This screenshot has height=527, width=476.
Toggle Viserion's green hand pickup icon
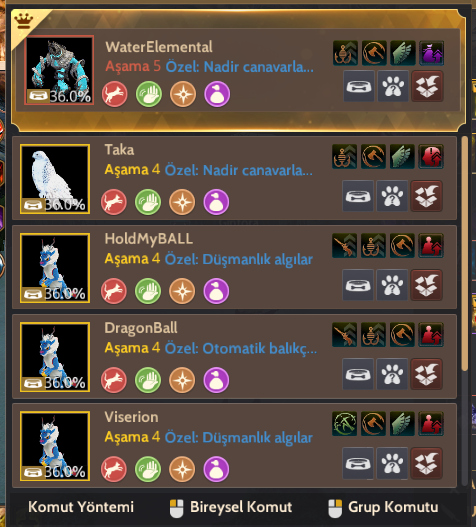(148, 469)
